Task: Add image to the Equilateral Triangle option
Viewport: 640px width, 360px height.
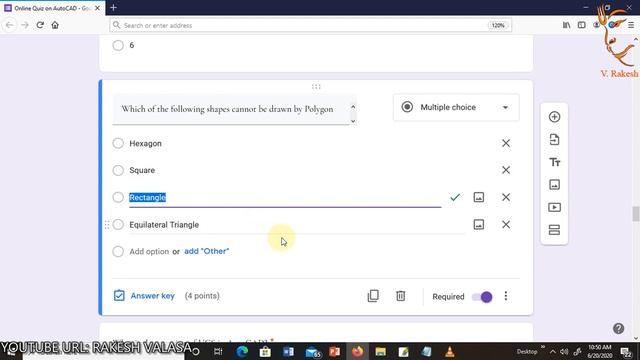Action: pos(479,224)
